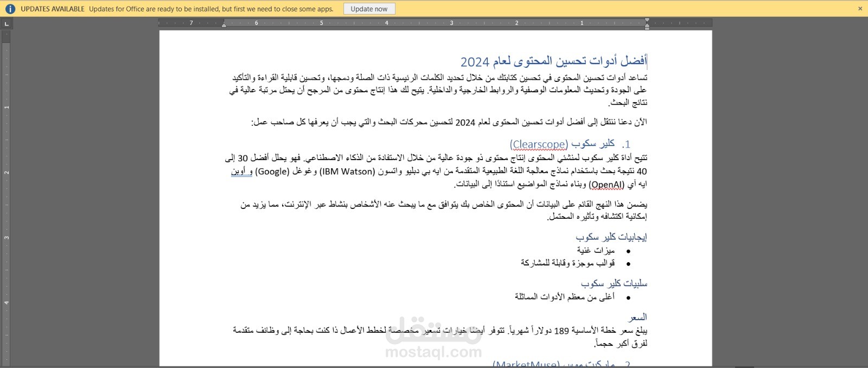Click the underlined word '(OpenAI)'
The height and width of the screenshot is (368, 868).
click(607, 184)
